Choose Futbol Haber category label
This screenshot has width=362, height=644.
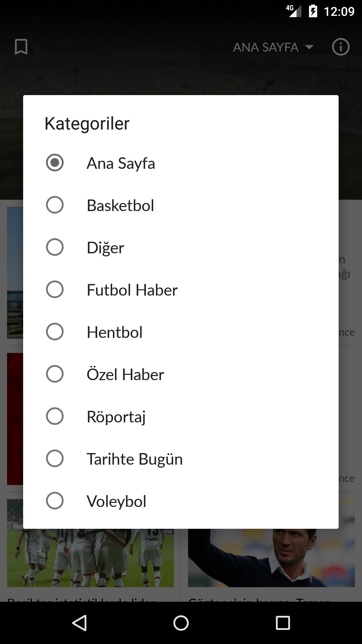[x=132, y=290]
